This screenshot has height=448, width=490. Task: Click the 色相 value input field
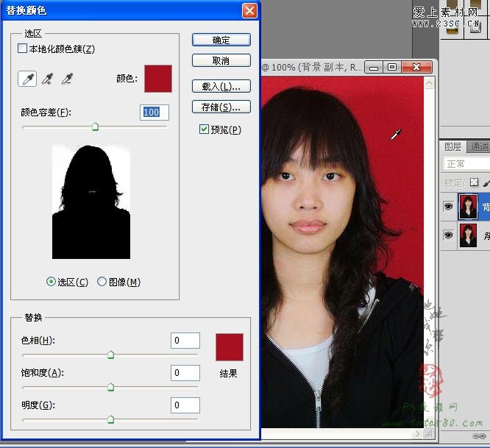pos(185,340)
